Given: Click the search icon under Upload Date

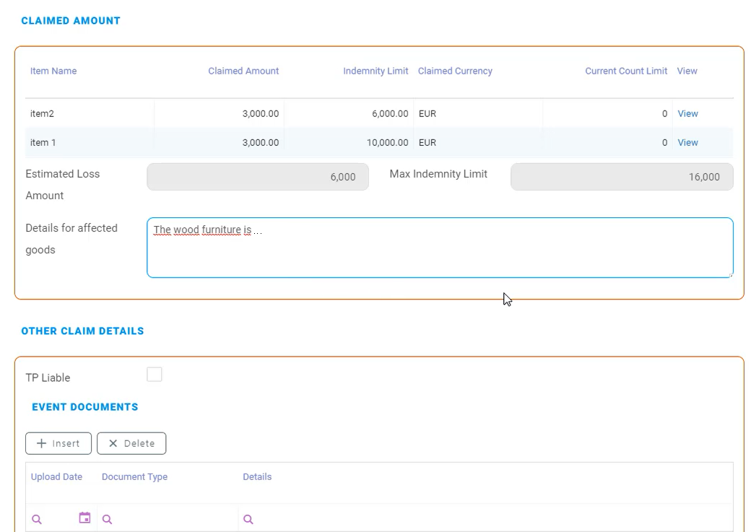Looking at the screenshot, I should click(37, 519).
